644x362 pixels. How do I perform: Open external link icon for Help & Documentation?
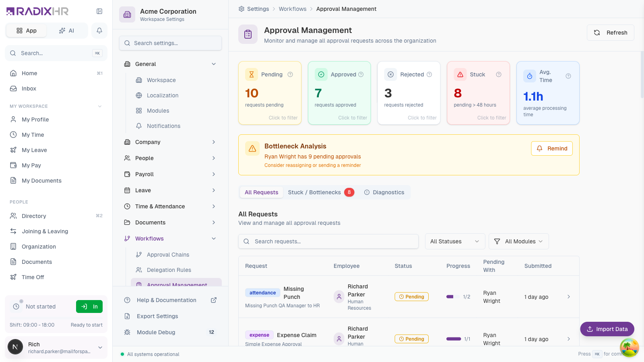point(214,300)
